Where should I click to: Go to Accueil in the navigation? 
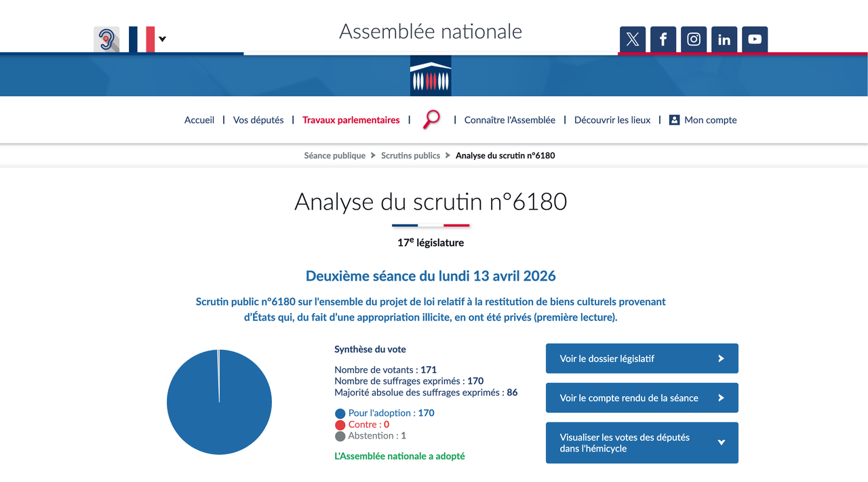point(199,120)
